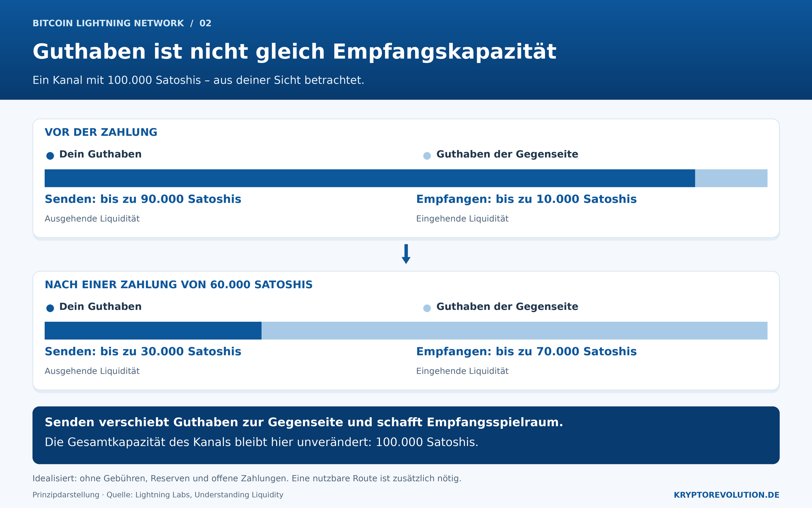Image resolution: width=812 pixels, height=508 pixels.
Task: Click the light blue legend dot in 'Vor der Zahlung'
Action: coord(427,156)
